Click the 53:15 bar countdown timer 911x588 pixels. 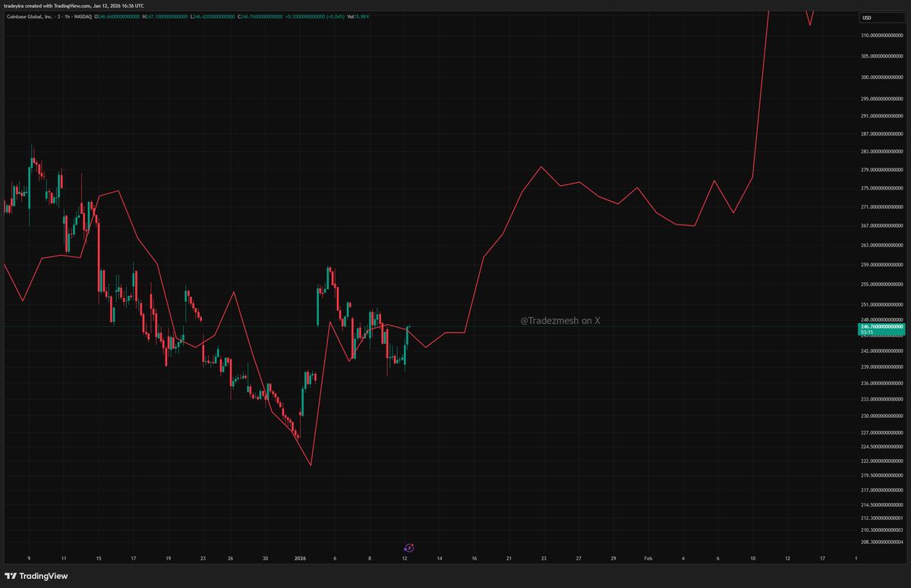tap(865, 332)
